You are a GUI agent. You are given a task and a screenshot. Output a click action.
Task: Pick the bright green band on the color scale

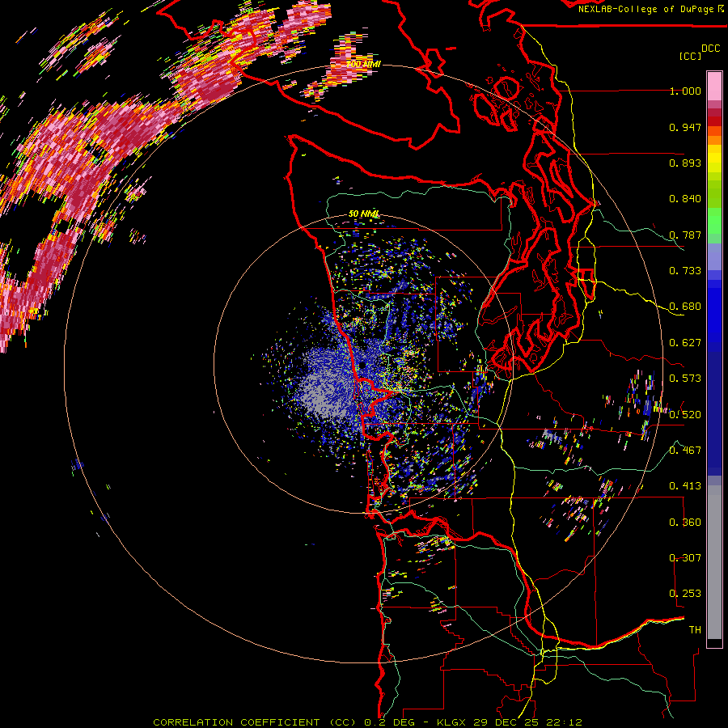pos(714,220)
